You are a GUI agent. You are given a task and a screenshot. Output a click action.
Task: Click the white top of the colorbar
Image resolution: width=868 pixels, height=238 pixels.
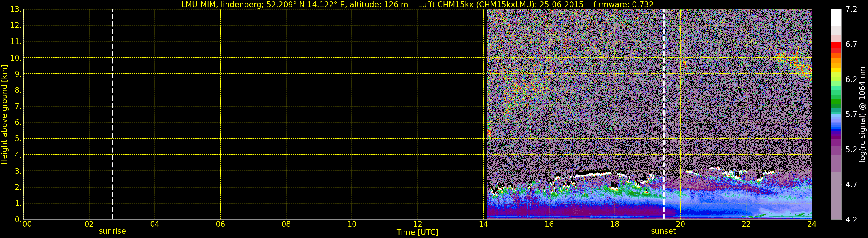pyautogui.click(x=836, y=18)
